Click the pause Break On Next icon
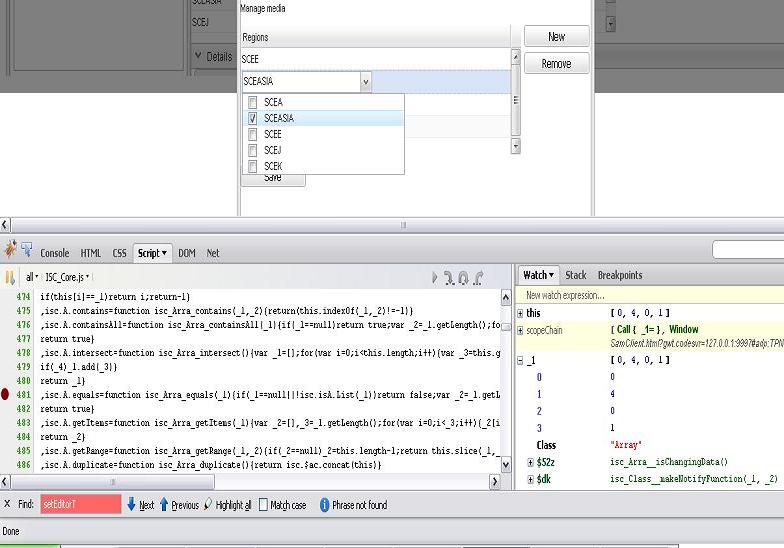Viewport: 784px width, 548px height. pyautogui.click(x=10, y=277)
